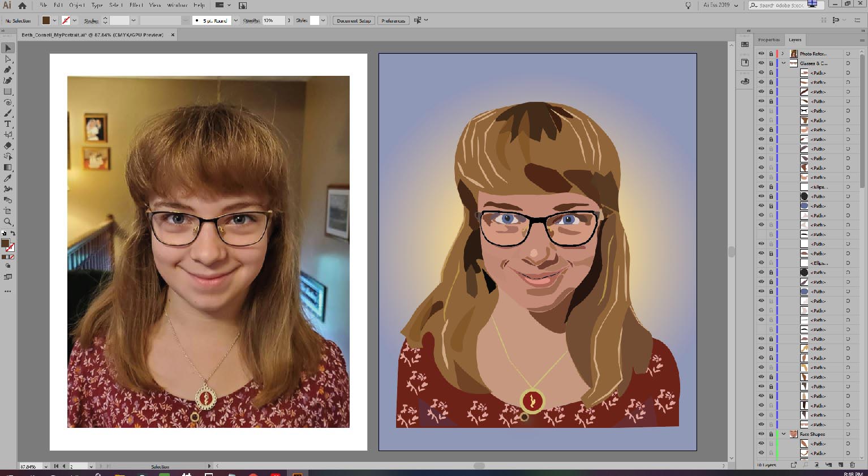868x476 pixels.
Task: Pick the Eyedropper tool
Action: (x=8, y=178)
